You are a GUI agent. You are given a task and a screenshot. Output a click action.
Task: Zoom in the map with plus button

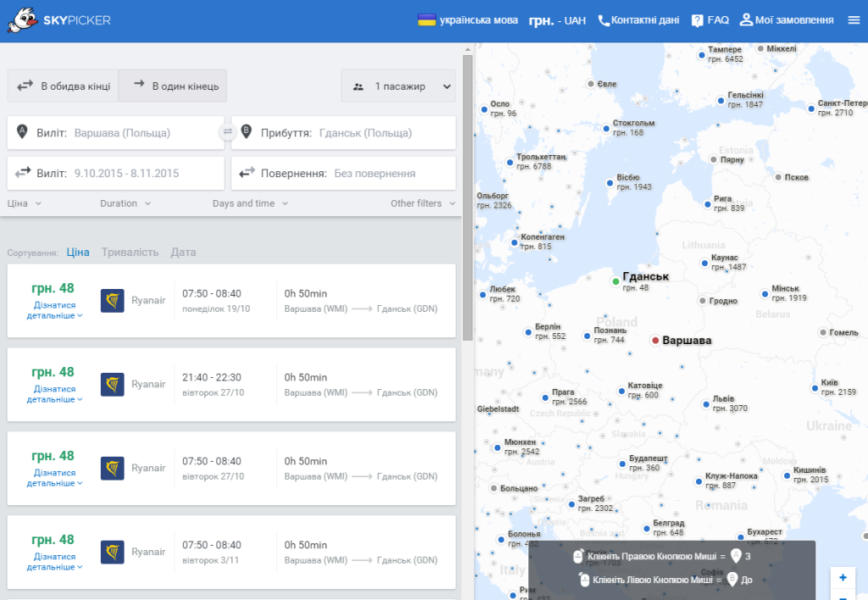coord(843,577)
